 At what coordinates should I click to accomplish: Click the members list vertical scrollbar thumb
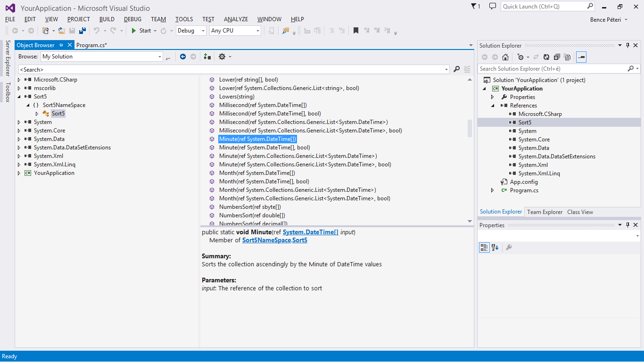pyautogui.click(x=470, y=128)
